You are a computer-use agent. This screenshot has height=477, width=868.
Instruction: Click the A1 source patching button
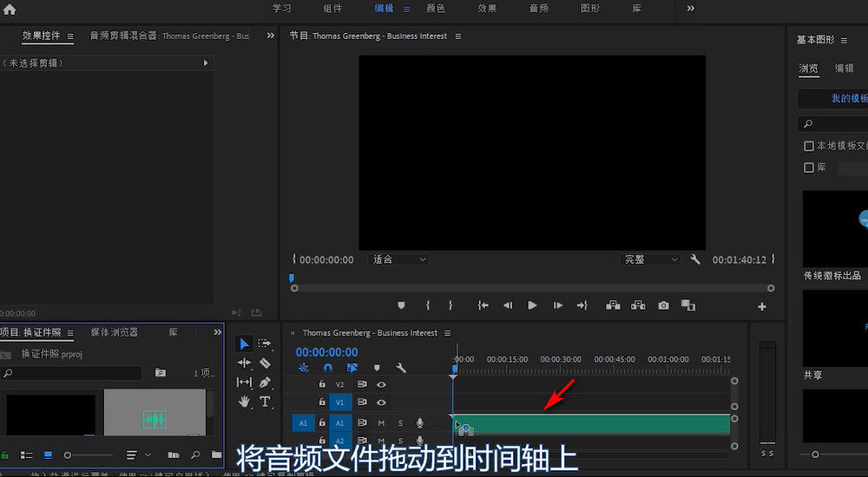tap(303, 422)
